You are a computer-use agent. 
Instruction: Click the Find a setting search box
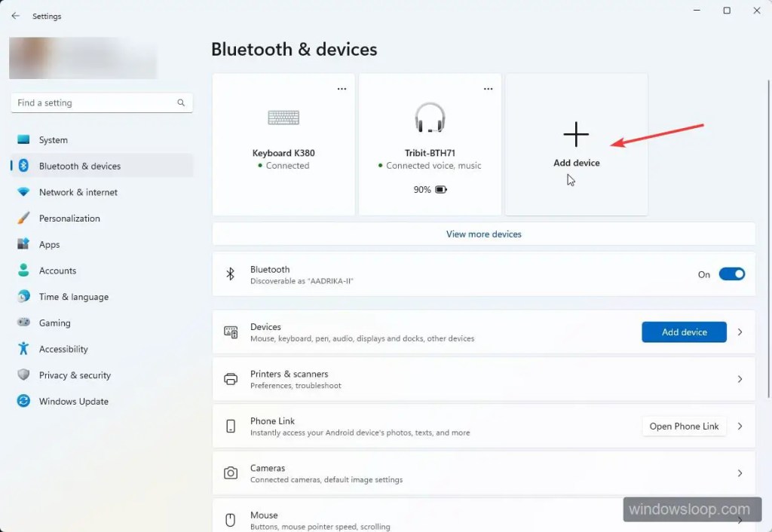click(x=94, y=103)
